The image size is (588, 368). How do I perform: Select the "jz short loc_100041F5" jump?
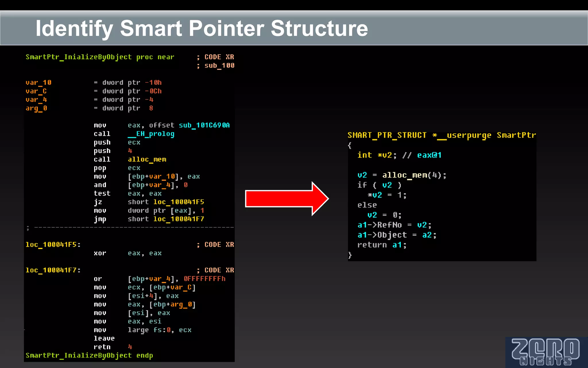[x=149, y=202]
